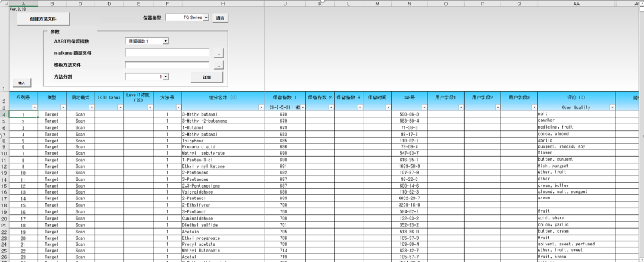Browse for 模板方法文件 with ellipsis button
The width and height of the screenshot is (644, 262).
point(219,65)
